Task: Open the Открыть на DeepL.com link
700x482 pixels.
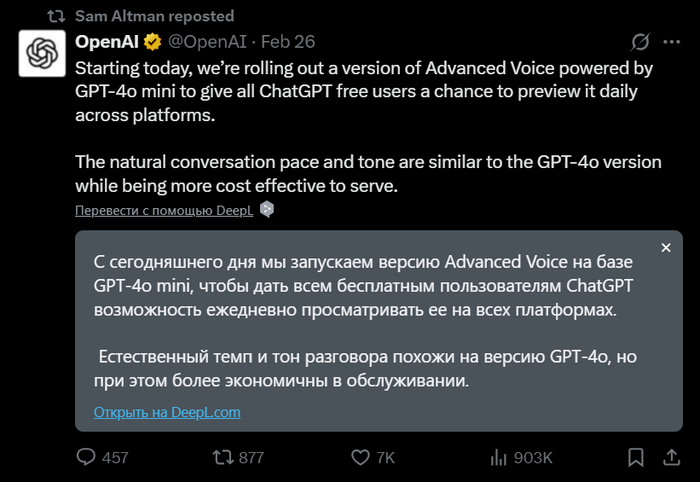Action: tap(167, 412)
